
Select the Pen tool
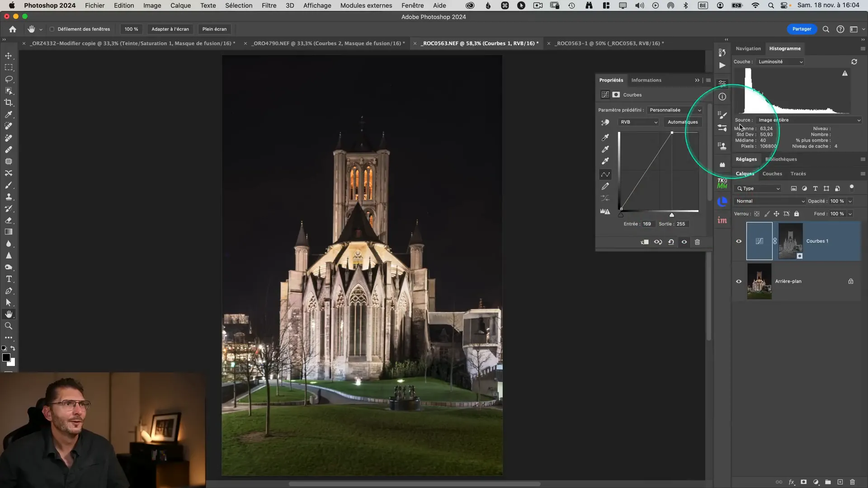tap(9, 291)
